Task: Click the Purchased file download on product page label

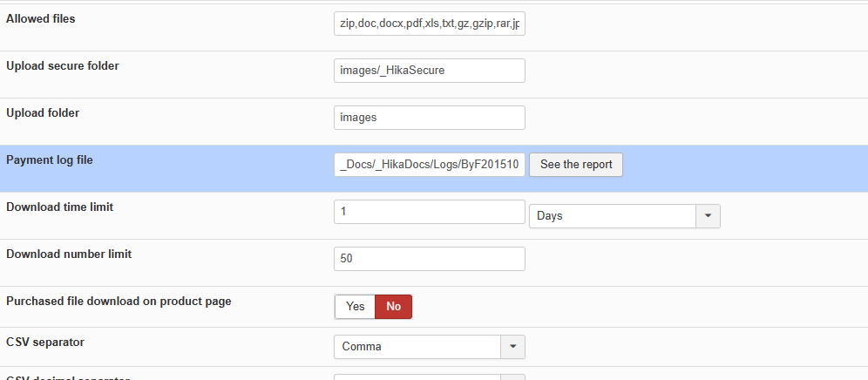Action: pos(119,302)
